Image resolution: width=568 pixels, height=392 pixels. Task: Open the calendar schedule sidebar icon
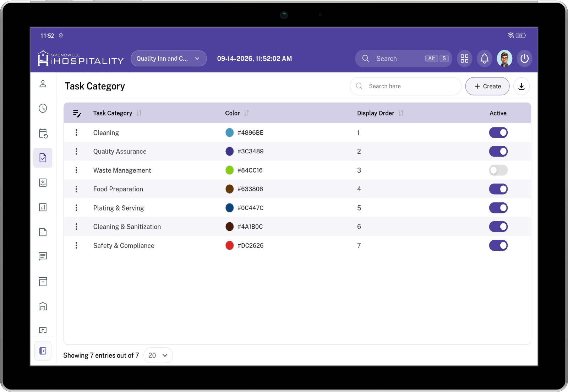coord(43,133)
